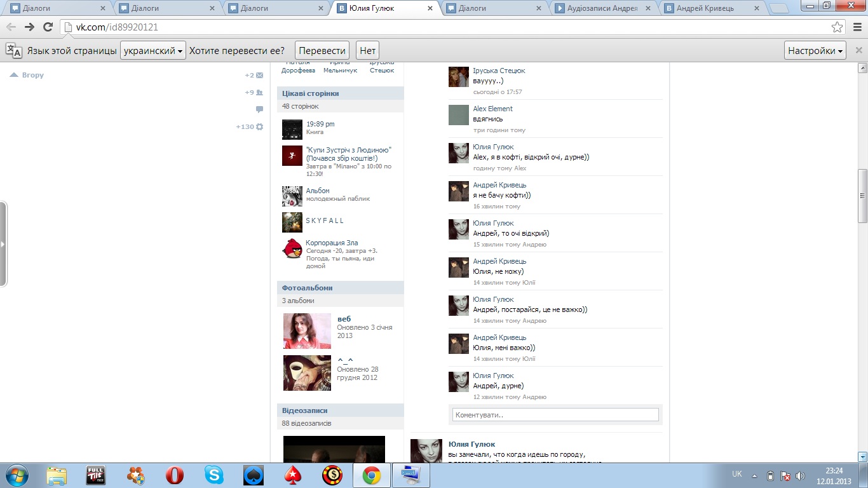The height and width of the screenshot is (488, 868).
Task: Open Alex Element commenter profile
Action: [x=492, y=109]
